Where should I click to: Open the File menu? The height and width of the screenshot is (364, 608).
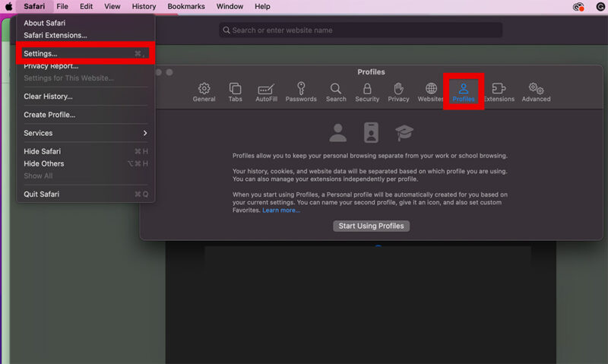62,6
